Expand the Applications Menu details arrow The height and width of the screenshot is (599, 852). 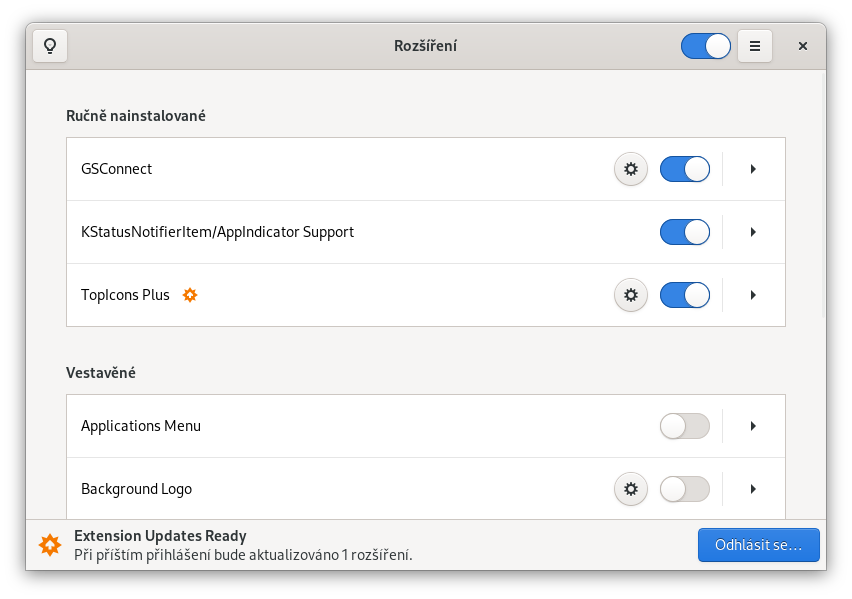click(753, 426)
